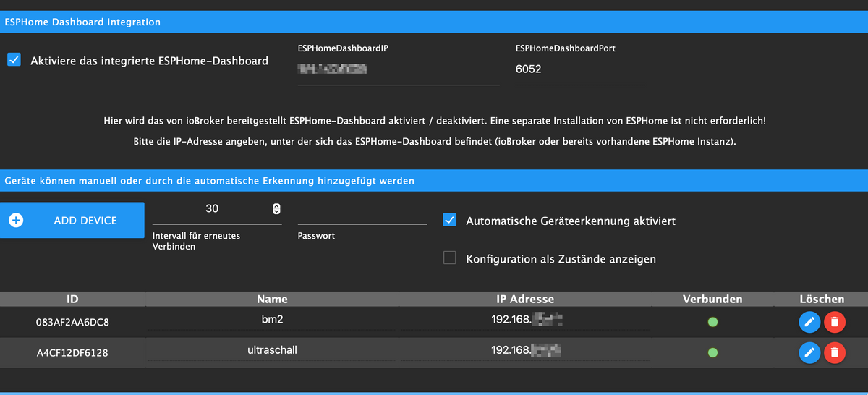Select the ID cell 083AF2AA6DC8

click(72, 322)
